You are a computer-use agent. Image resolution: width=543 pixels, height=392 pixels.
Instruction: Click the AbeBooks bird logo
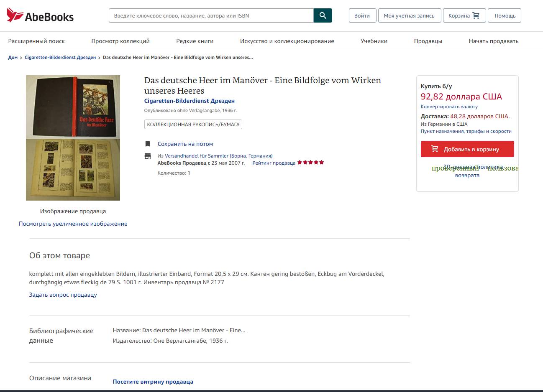15,15
